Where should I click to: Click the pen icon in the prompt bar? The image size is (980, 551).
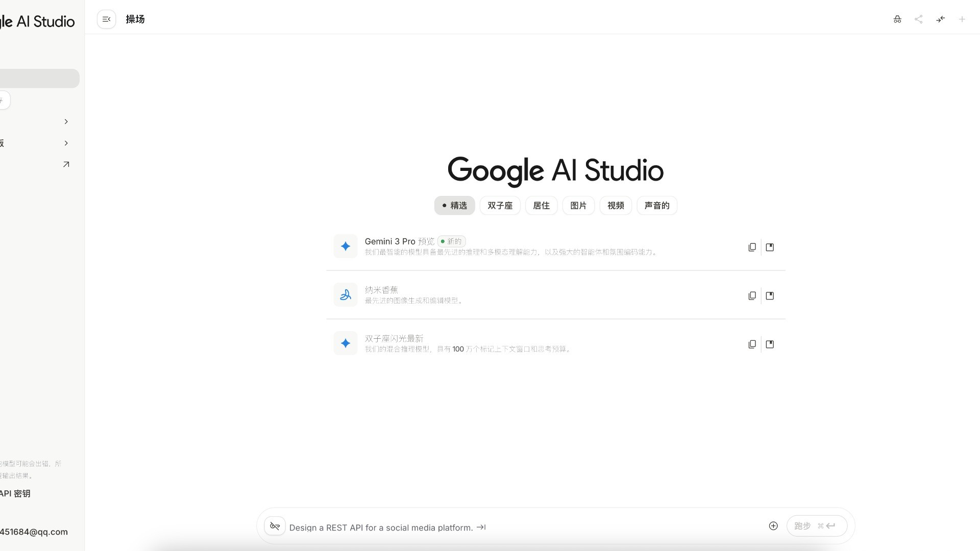coord(275,526)
